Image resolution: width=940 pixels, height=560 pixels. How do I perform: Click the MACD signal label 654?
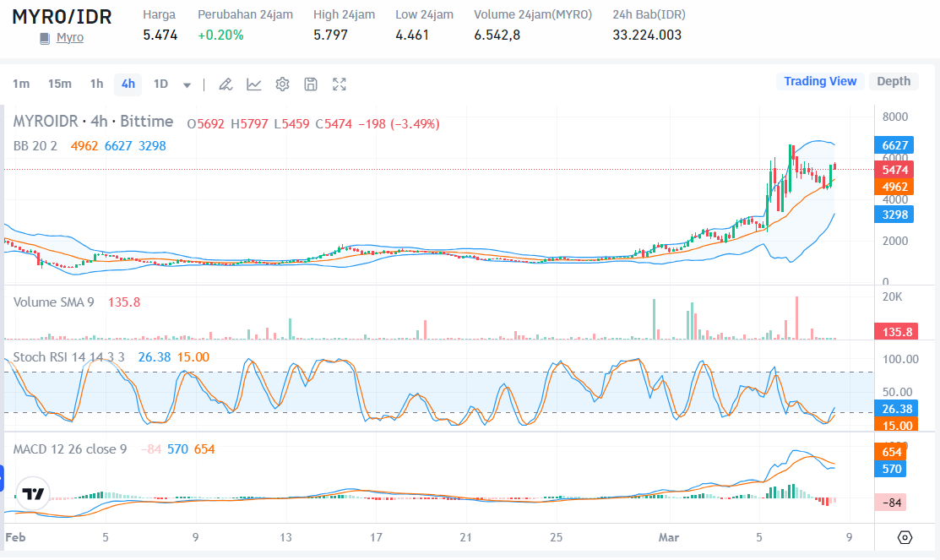pyautogui.click(x=892, y=452)
